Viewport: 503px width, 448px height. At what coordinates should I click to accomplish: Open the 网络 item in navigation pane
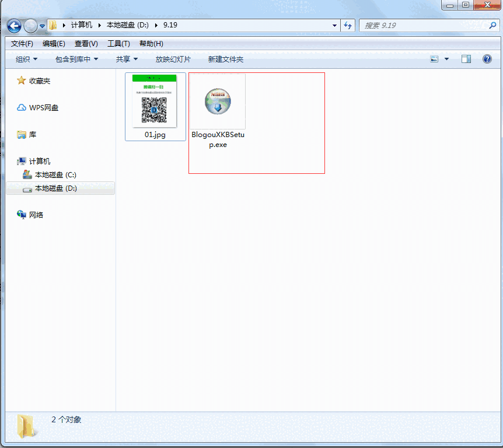click(37, 215)
